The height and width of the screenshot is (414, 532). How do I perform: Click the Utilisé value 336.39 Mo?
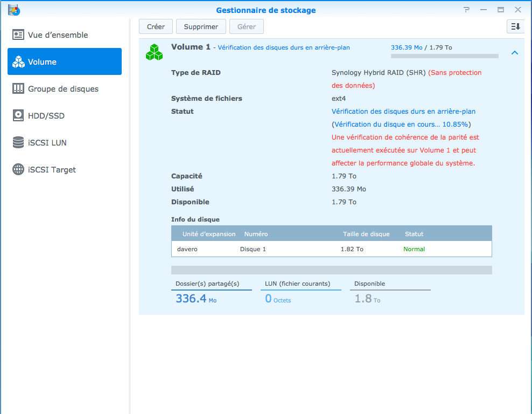[349, 189]
